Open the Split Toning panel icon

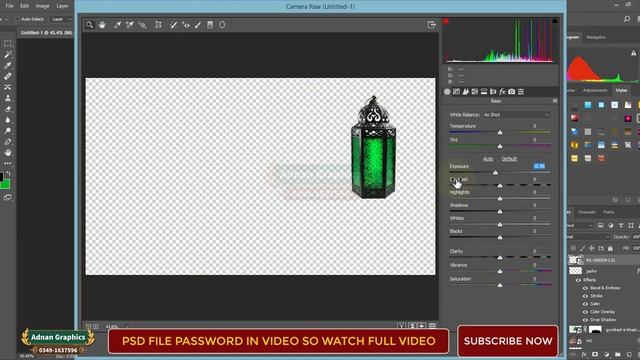pos(484,92)
